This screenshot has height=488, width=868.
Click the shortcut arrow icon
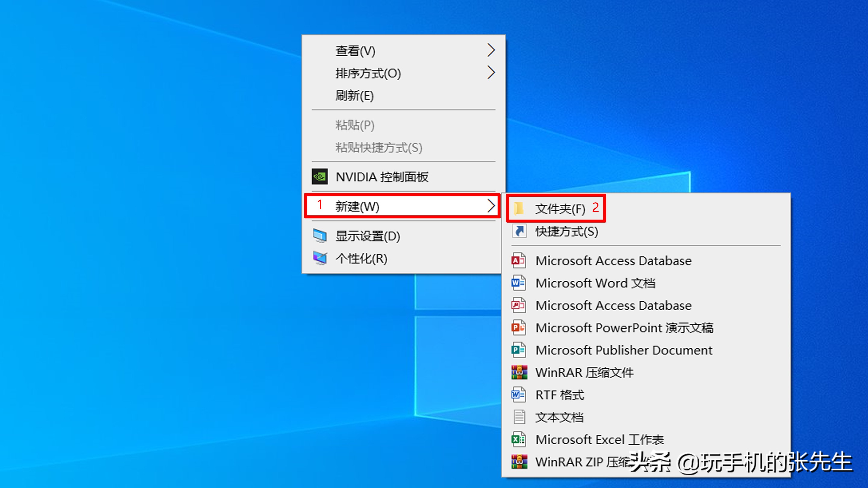pos(519,231)
